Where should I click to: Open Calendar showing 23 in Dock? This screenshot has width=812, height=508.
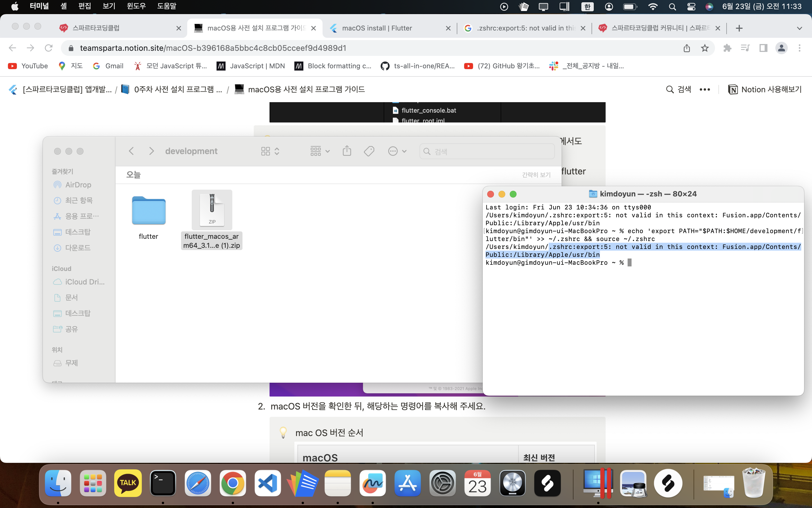pos(477,483)
